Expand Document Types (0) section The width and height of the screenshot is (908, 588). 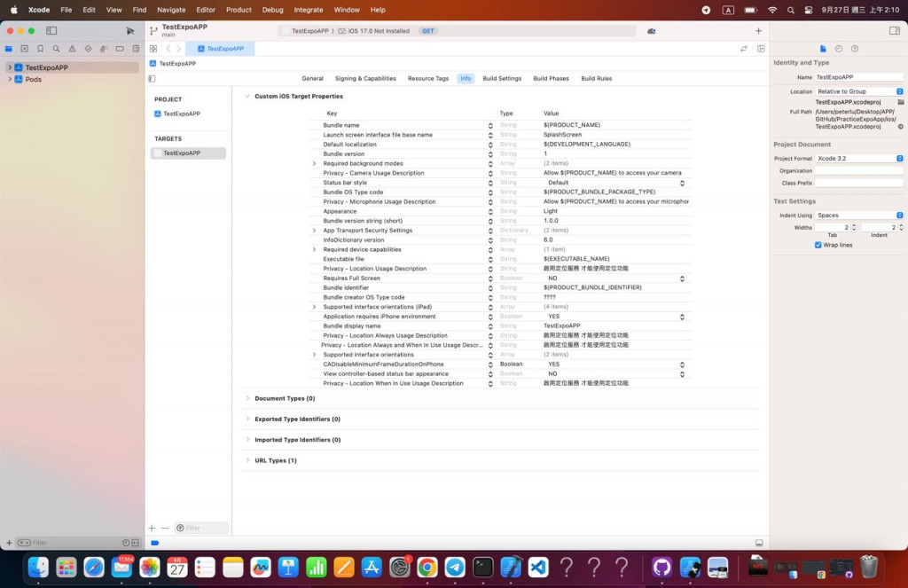pos(247,398)
